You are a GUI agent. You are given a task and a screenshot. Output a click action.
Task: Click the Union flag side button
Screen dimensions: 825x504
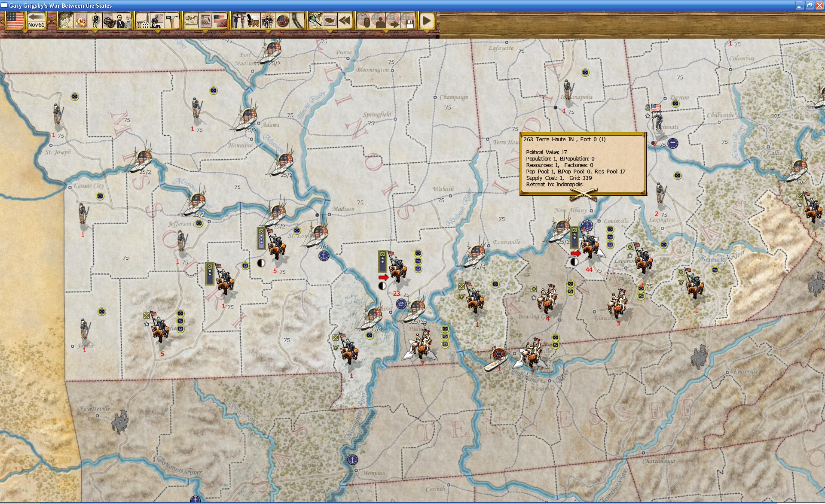[15, 20]
